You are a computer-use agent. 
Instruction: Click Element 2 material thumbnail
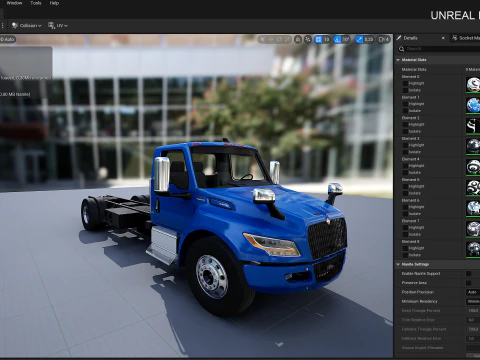point(473,126)
